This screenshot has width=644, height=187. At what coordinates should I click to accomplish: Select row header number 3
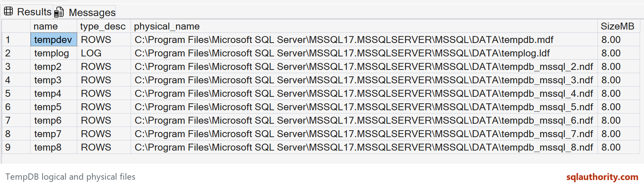tap(16, 66)
